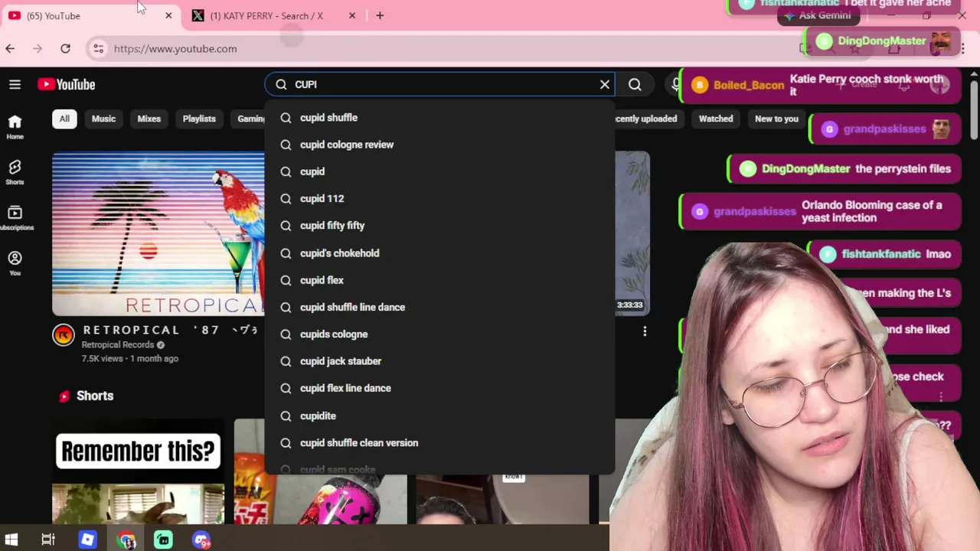Select the Watched filter chip
Image resolution: width=980 pixels, height=551 pixels.
(716, 119)
